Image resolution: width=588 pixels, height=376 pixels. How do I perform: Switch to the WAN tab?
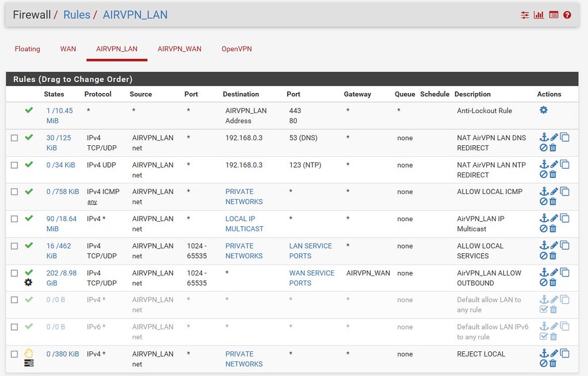tap(68, 49)
